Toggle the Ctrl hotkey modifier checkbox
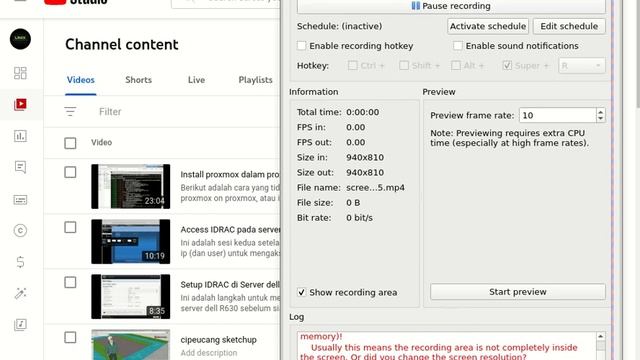Screen dimensions: 640x360 pyautogui.click(x=353, y=65)
